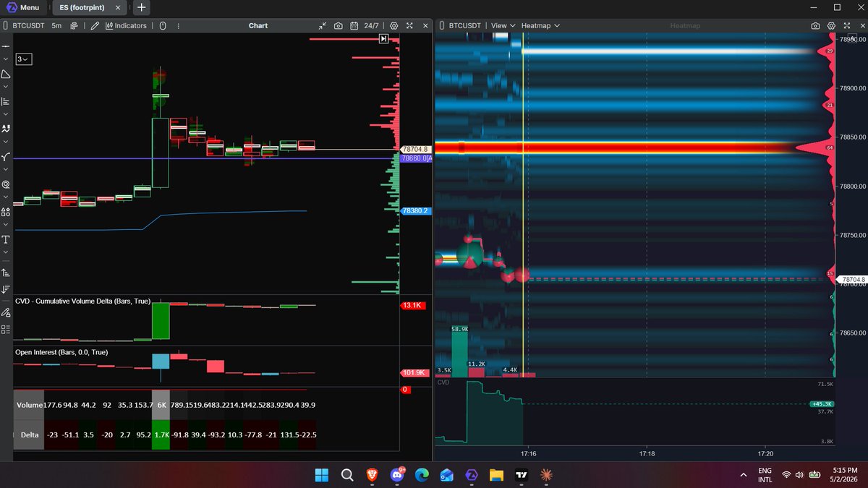Expand the shape tools chevron
Screen dimensions: 868x488
pos(6,87)
